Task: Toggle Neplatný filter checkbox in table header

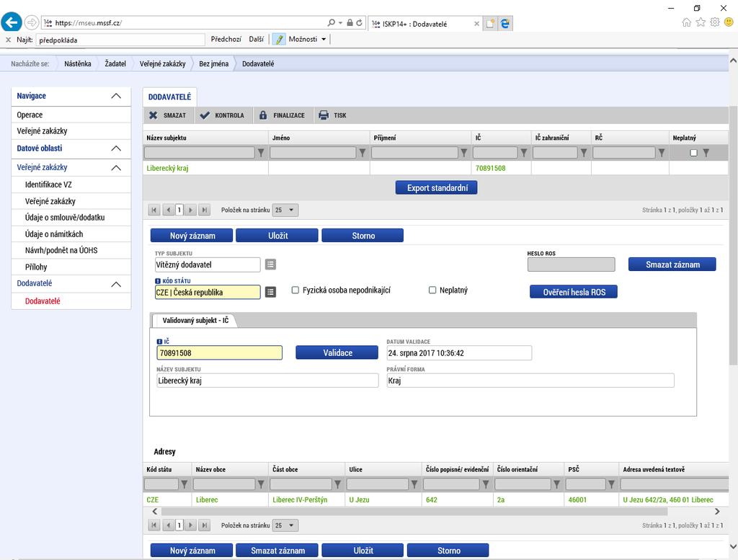Action: click(693, 153)
